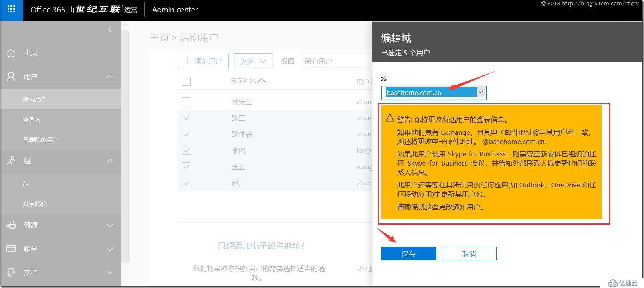Click the billing card icon in the sidebar
644x288 pixels.
click(11, 249)
